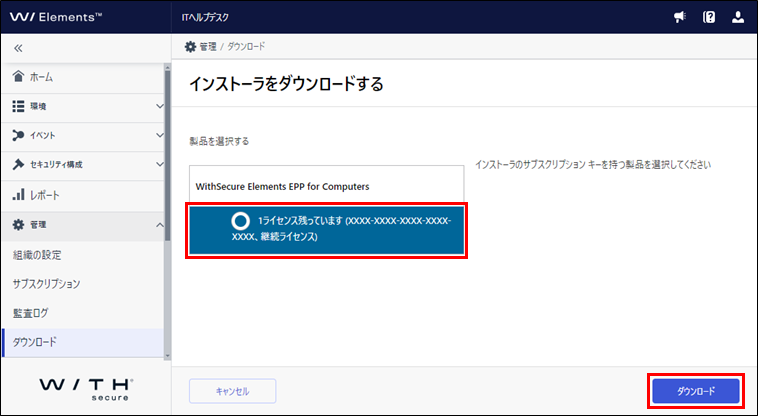758x416 pixels.
Task: Click the 管理 breadcrumb link
Action: click(x=208, y=46)
